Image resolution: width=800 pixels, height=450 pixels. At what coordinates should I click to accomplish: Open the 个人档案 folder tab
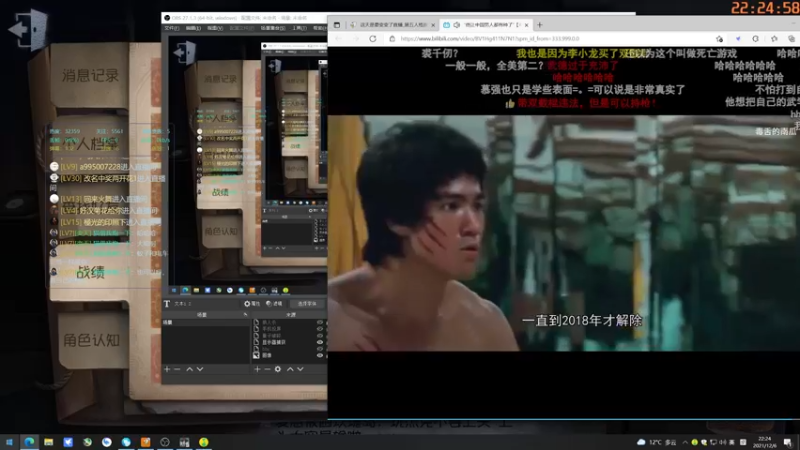90,144
